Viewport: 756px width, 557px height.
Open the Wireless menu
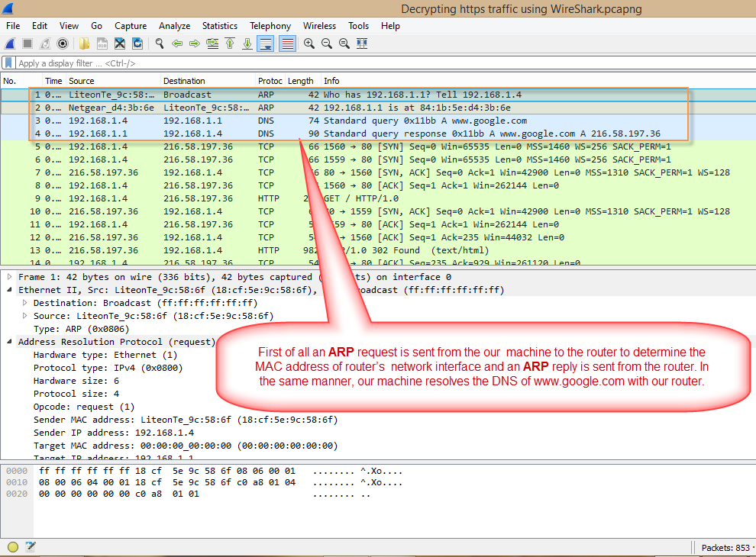coord(319,26)
